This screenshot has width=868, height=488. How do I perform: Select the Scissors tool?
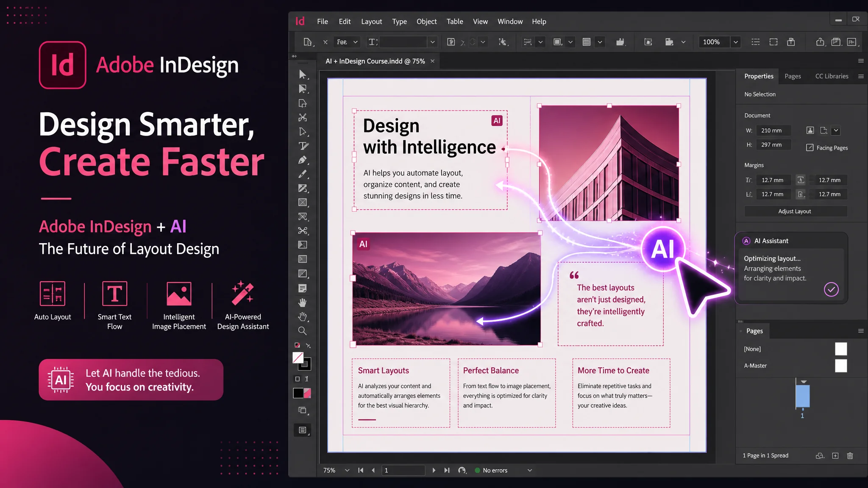(303, 231)
